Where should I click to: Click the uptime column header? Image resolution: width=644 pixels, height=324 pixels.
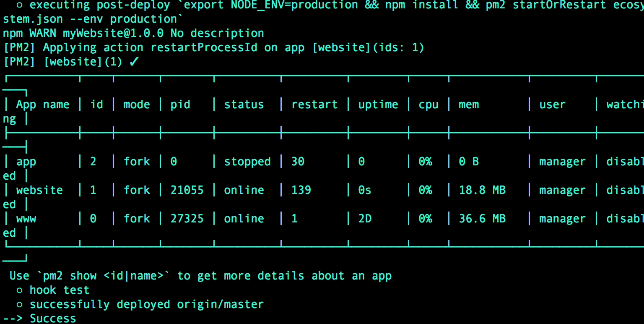[378, 104]
